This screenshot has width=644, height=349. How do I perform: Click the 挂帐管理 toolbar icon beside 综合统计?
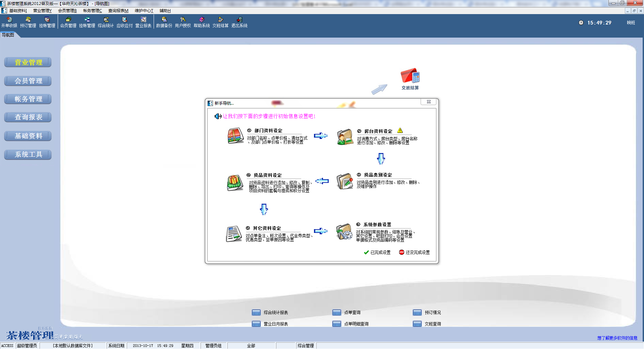point(87,22)
